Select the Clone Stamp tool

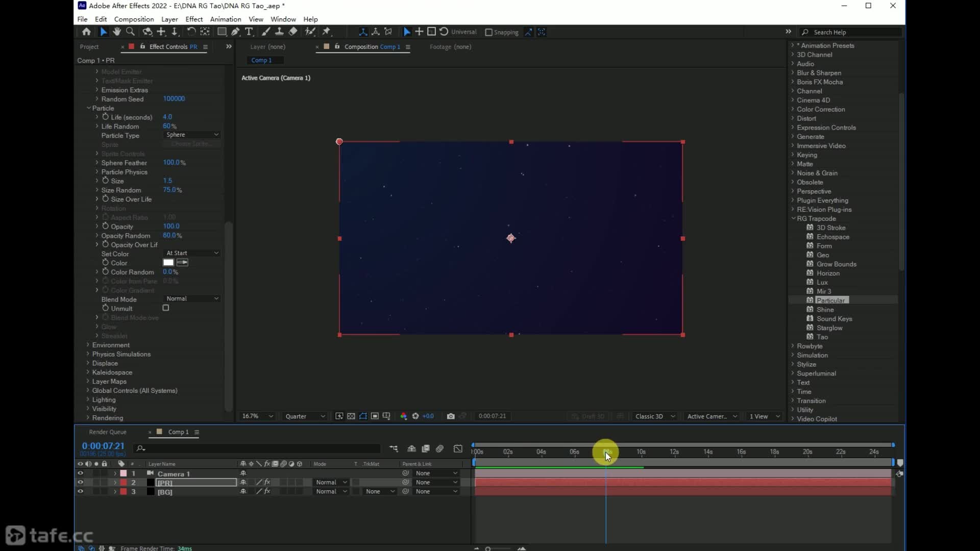(279, 32)
